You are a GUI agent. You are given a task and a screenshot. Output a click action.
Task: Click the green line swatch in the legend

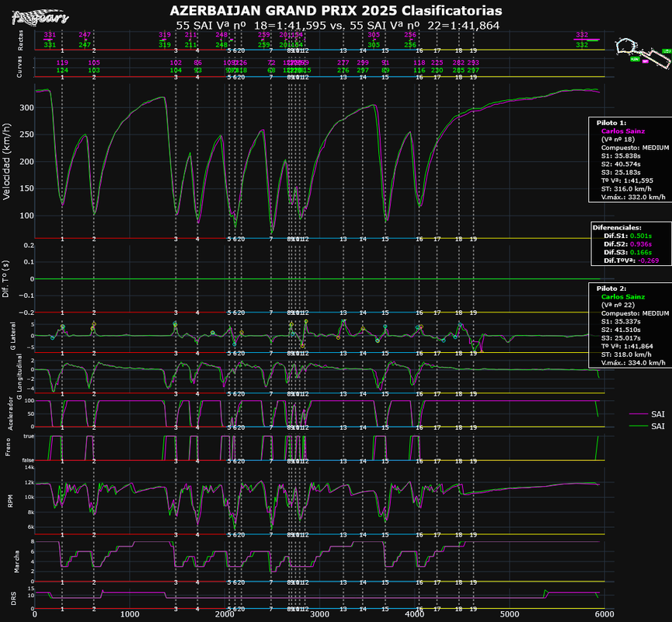pos(638,426)
